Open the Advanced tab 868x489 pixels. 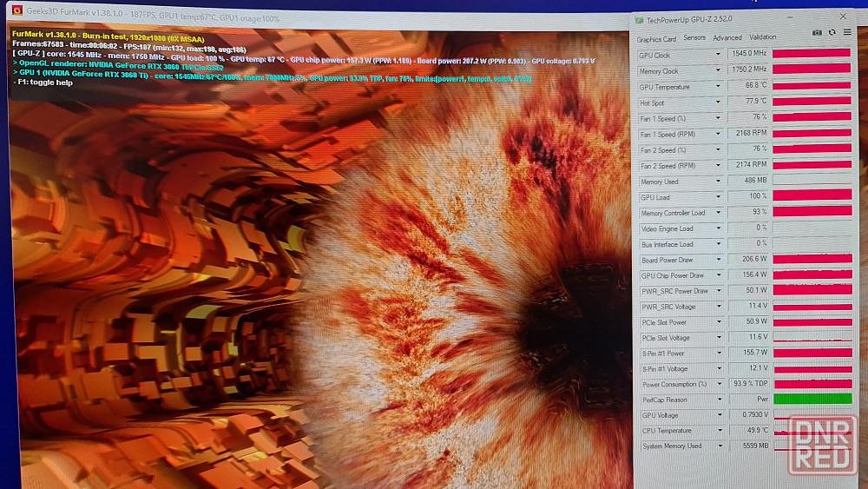click(727, 38)
